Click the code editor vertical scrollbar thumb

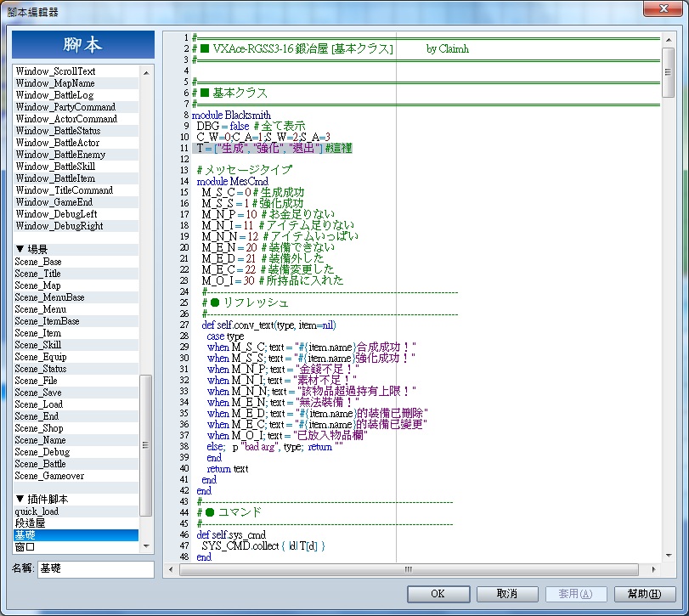click(x=669, y=72)
